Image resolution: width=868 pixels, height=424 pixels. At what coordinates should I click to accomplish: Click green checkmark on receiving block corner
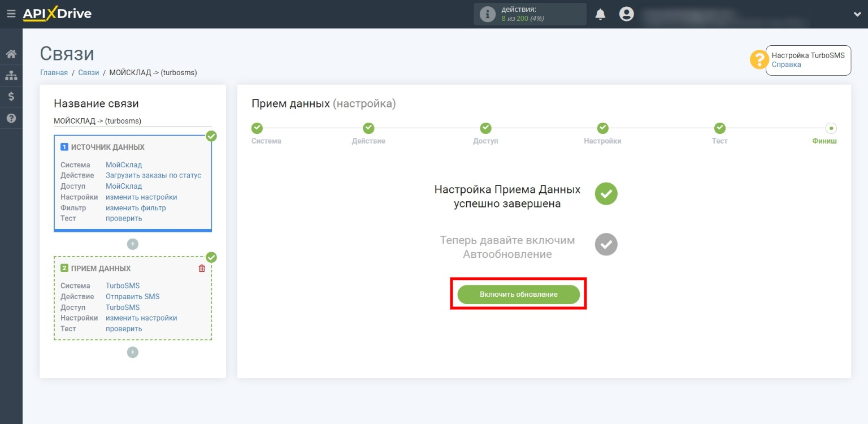(x=211, y=257)
